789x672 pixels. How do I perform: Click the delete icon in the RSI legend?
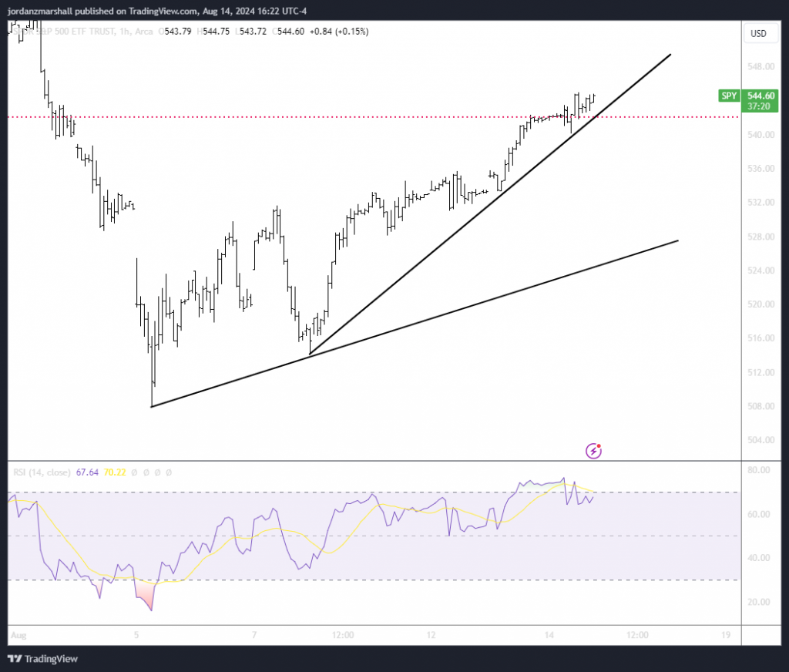pos(157,472)
